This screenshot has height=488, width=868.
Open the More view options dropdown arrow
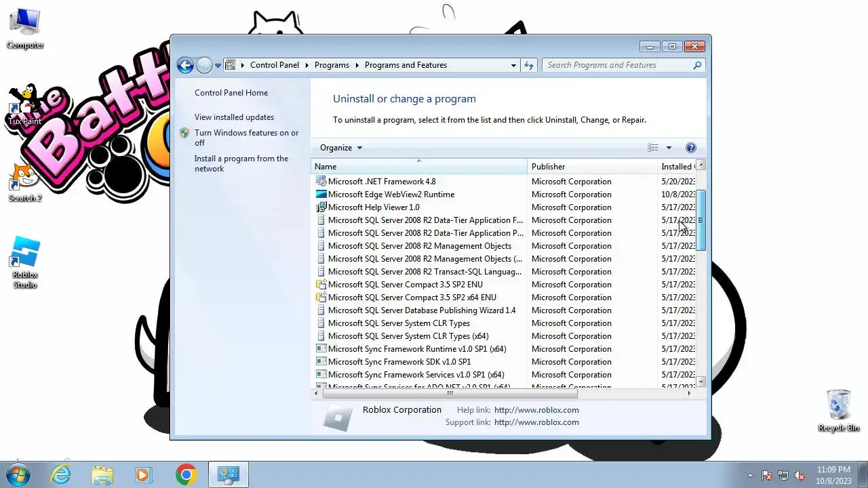pyautogui.click(x=669, y=148)
